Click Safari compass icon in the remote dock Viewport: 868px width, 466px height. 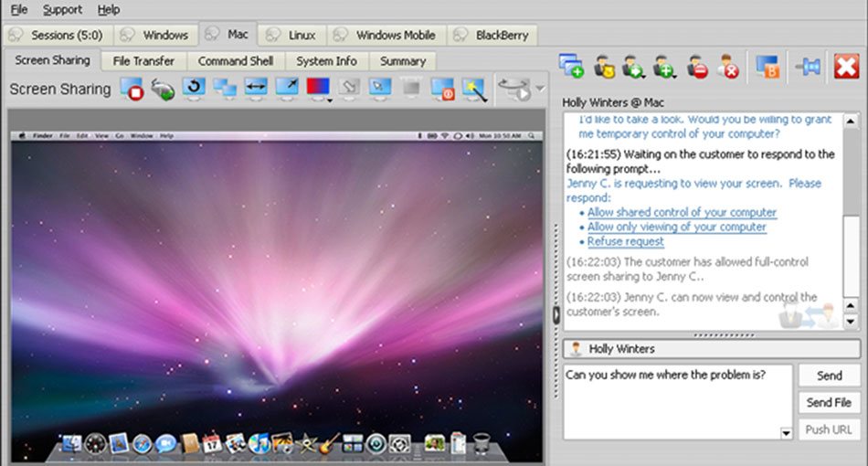point(142,444)
